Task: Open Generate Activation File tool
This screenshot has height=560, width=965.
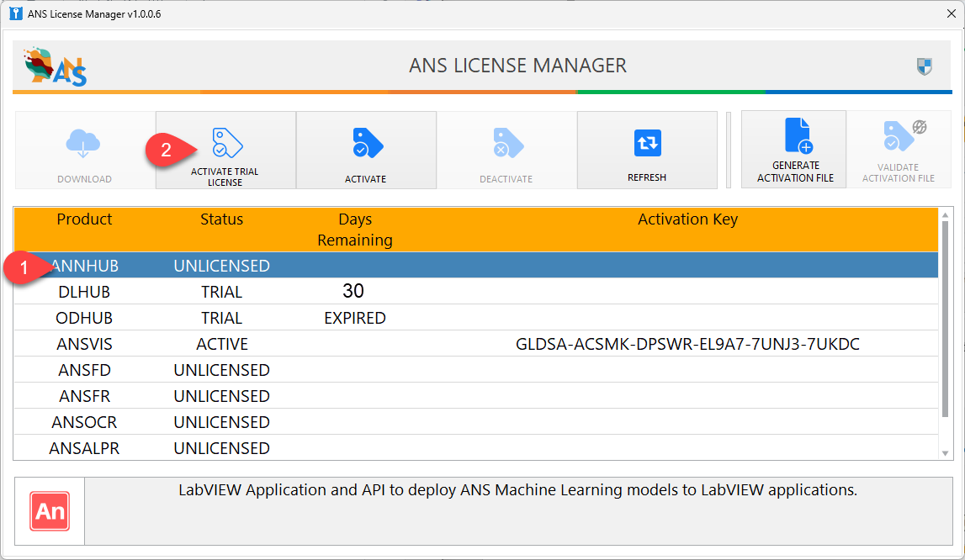Action: 795,137
